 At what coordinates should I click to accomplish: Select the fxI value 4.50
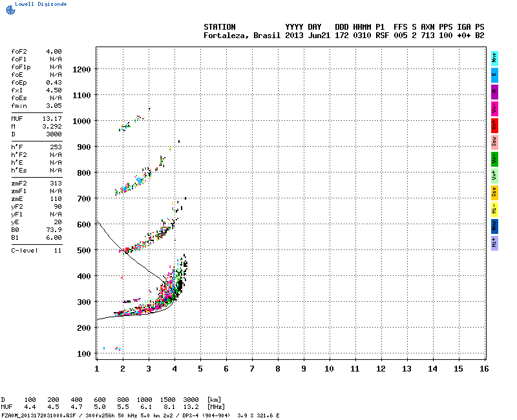pyautogui.click(x=54, y=90)
